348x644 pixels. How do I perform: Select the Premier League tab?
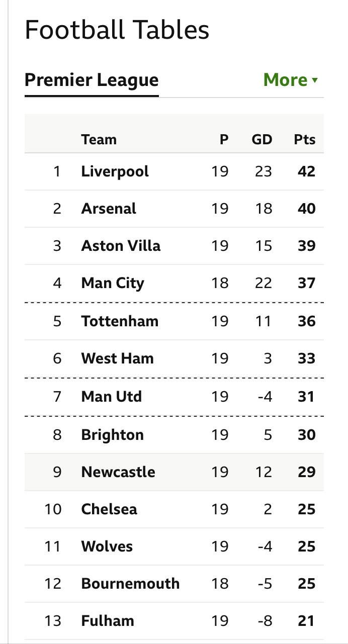[92, 80]
